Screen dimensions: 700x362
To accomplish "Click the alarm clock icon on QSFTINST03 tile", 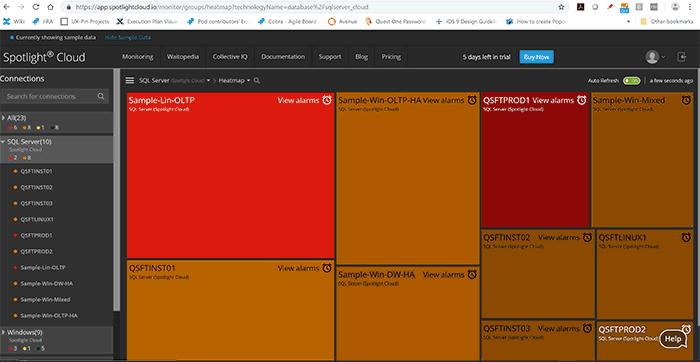I will 587,329.
